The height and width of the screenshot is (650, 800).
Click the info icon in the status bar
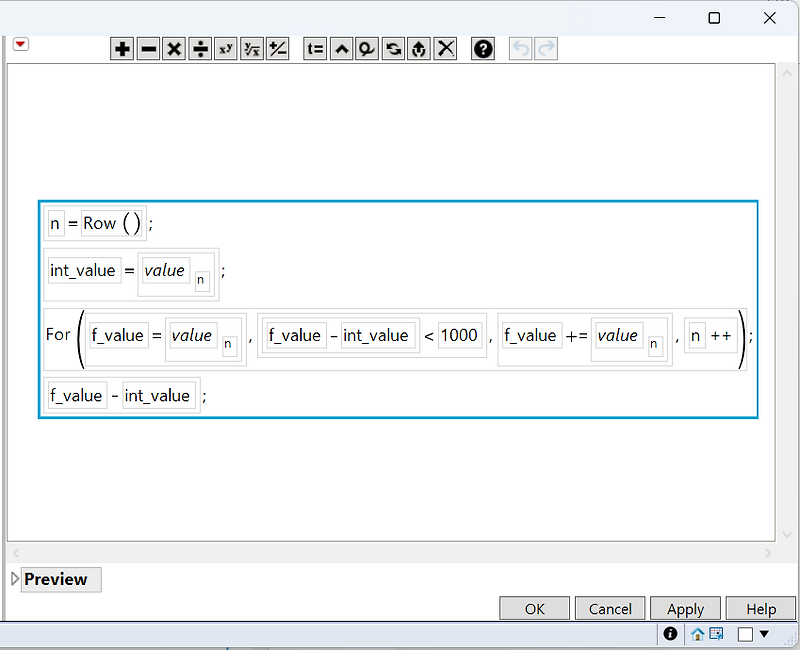pos(670,634)
